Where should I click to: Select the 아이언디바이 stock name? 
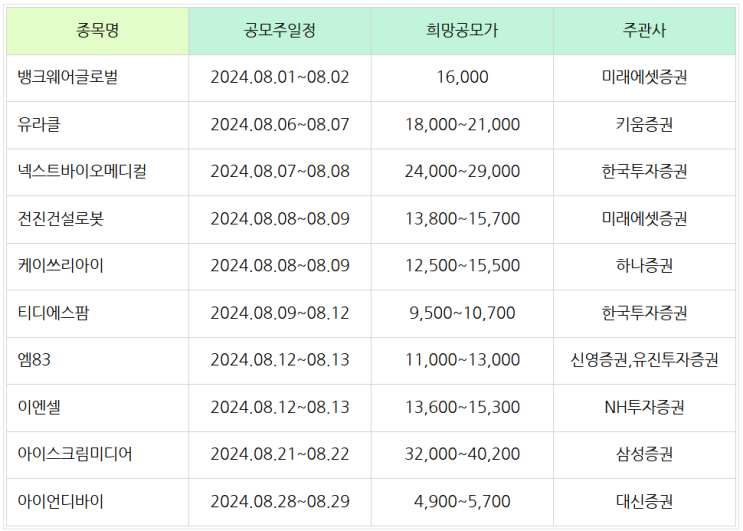tap(61, 501)
